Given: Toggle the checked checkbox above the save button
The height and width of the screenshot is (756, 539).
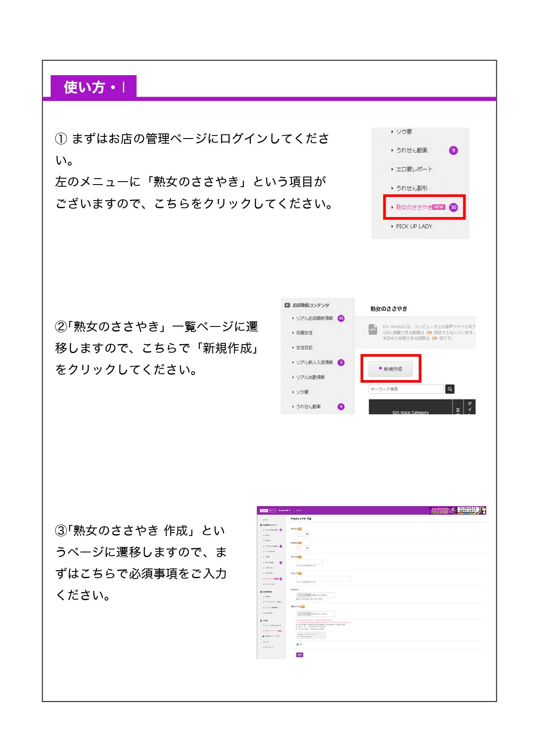Looking at the screenshot, I should point(297,645).
